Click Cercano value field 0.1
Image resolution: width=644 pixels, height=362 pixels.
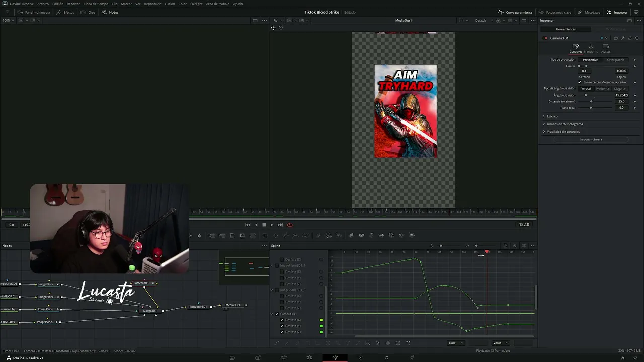click(x=584, y=71)
